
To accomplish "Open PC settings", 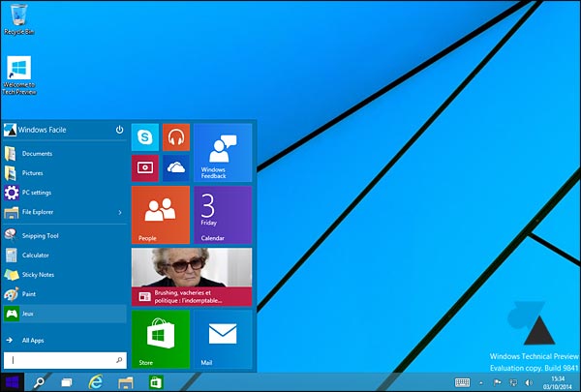I will [x=65, y=193].
